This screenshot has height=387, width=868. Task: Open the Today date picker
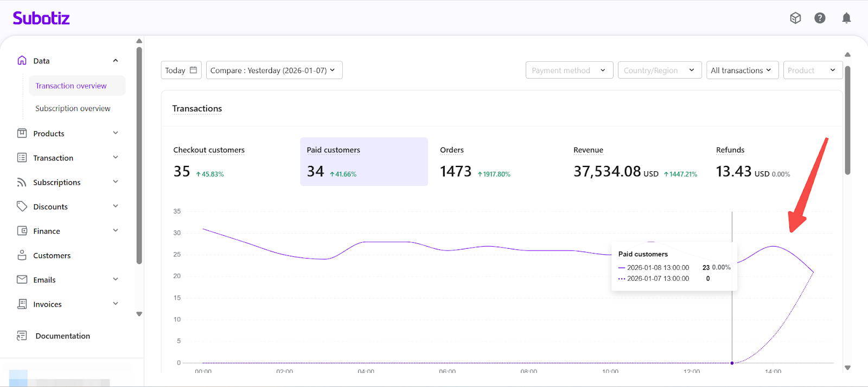pyautogui.click(x=181, y=70)
